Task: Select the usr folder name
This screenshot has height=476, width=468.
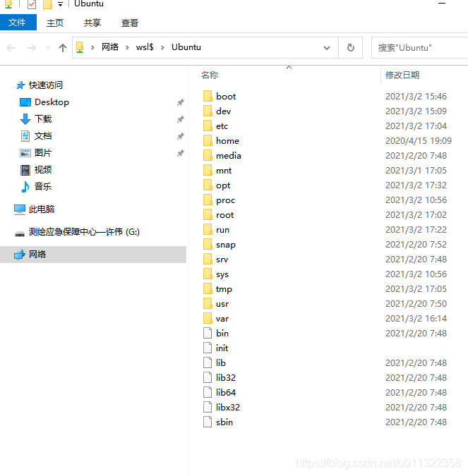Action: (x=222, y=304)
